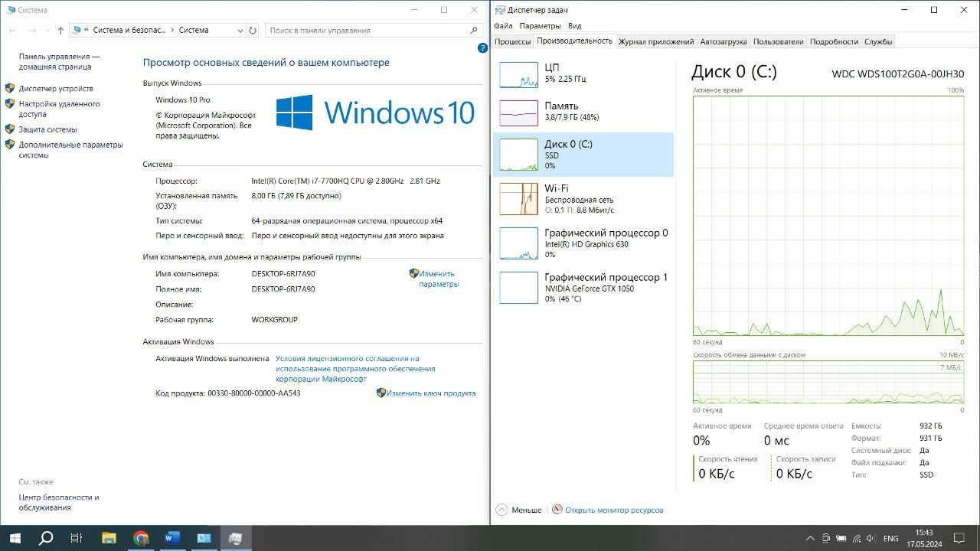Click the Back arrow in System window
Image resolution: width=980 pixels, height=551 pixels.
click(x=12, y=31)
